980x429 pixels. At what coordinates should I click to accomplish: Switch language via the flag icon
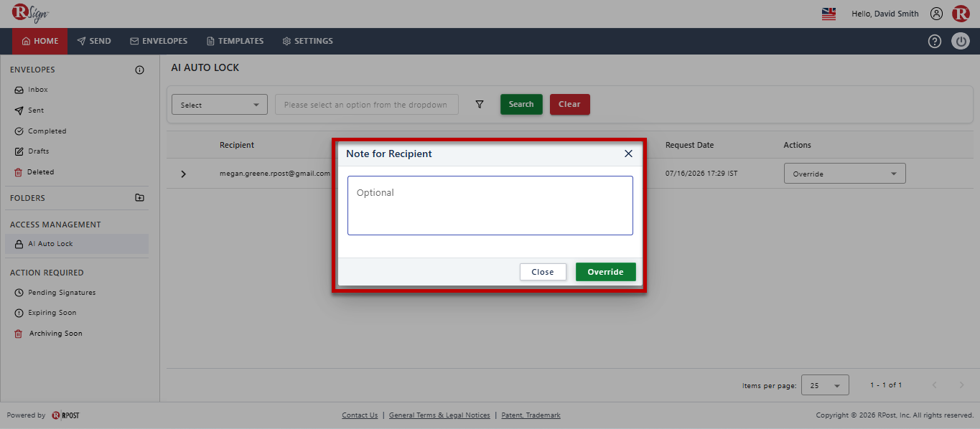pyautogui.click(x=829, y=14)
